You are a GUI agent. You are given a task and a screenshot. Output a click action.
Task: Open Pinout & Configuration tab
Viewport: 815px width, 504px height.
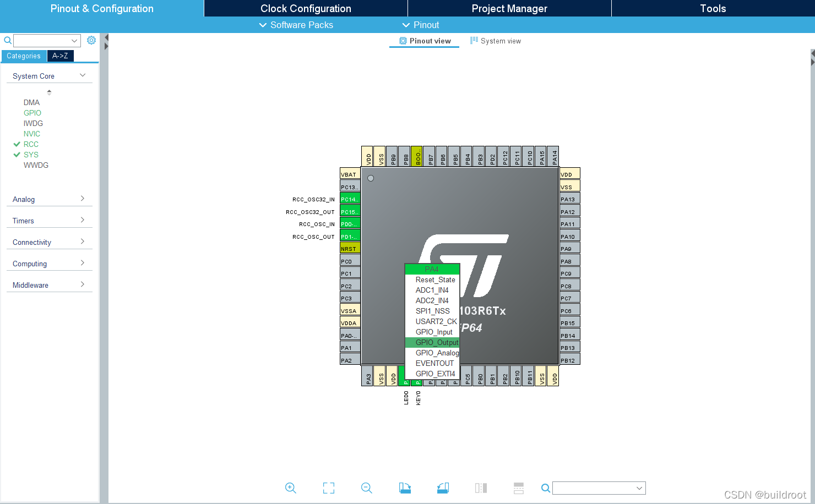tap(102, 8)
